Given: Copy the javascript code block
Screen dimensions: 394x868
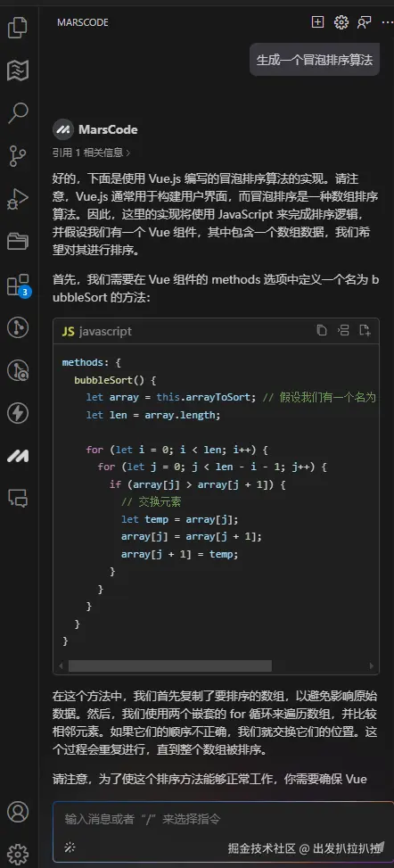Looking at the screenshot, I should pos(322,330).
